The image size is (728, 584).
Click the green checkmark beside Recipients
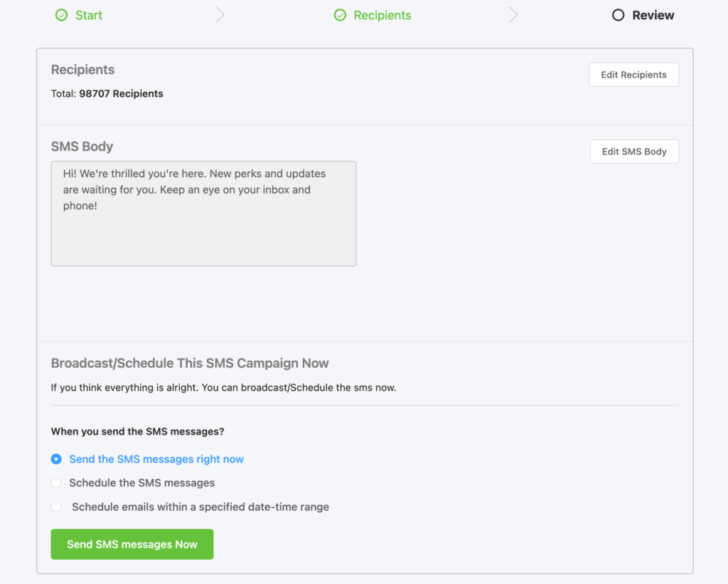coord(341,15)
